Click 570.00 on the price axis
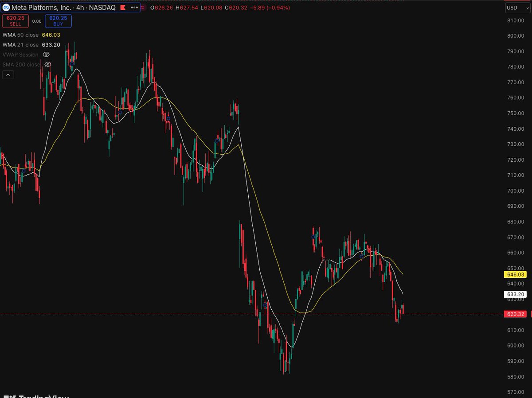The width and height of the screenshot is (532, 398). (515, 392)
